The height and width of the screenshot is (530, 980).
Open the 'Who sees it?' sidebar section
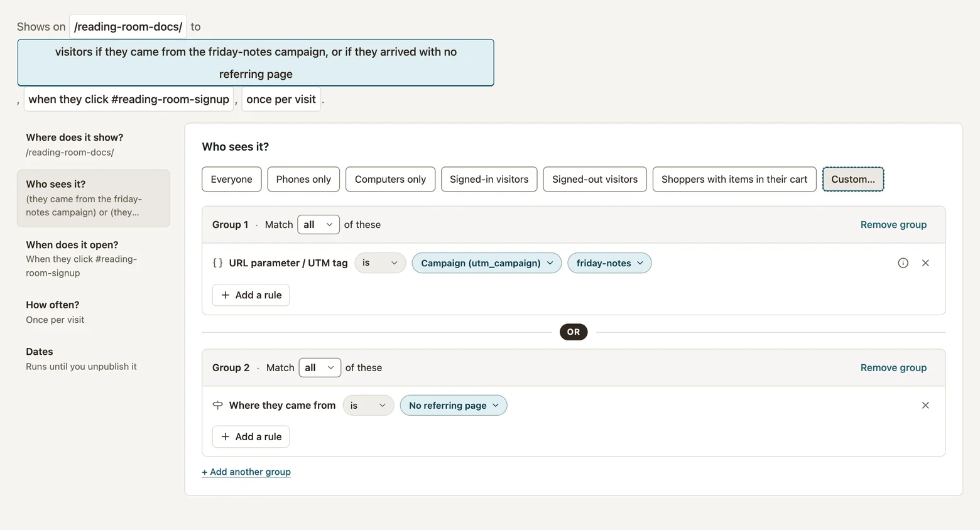point(94,198)
